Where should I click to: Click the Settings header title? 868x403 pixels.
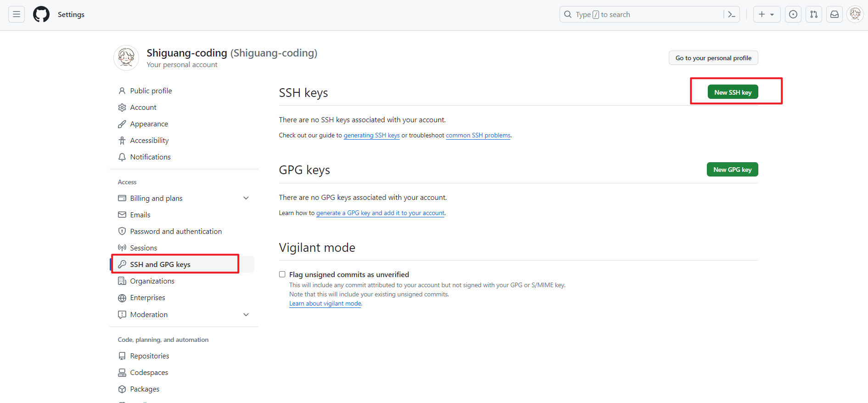(71, 14)
